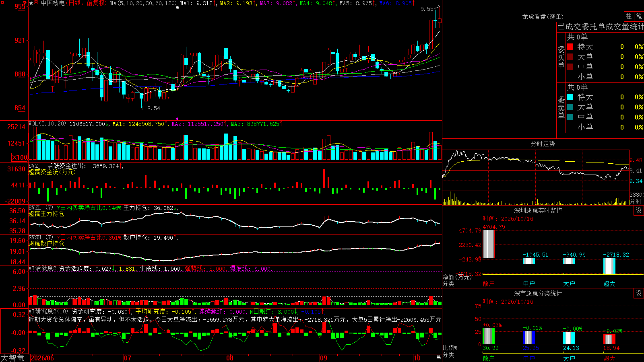644x362 pixels.
Task: Click the AI活跃度2 indicator label
Action: tap(43, 268)
